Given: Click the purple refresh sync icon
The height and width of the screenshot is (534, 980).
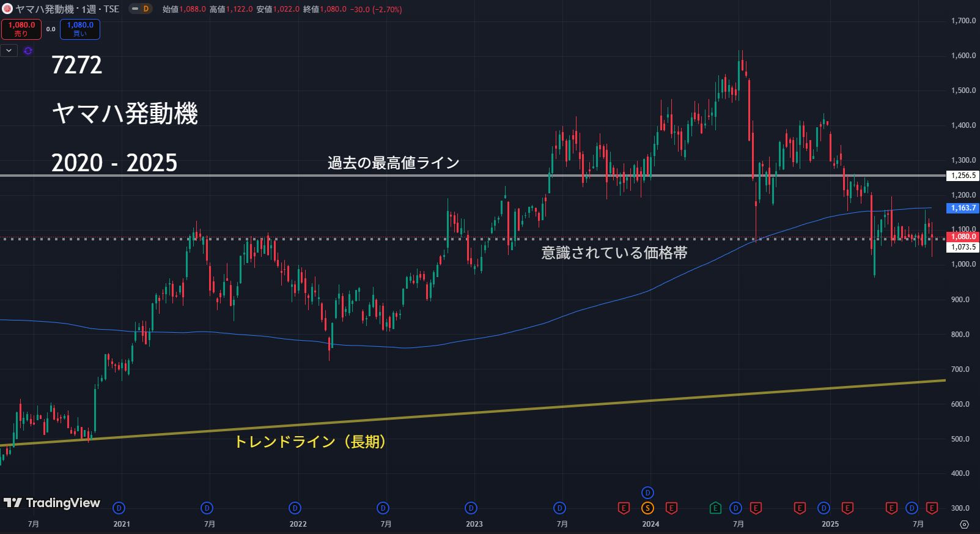Looking at the screenshot, I should (x=28, y=51).
